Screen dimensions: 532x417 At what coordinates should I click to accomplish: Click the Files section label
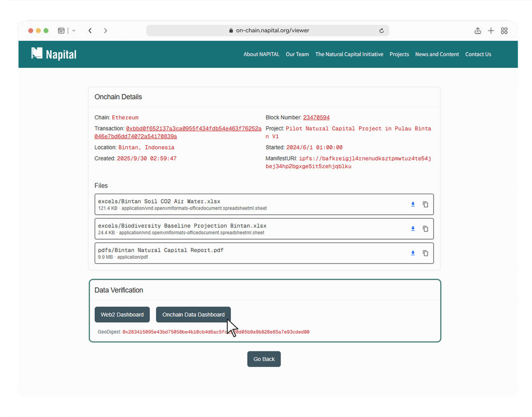coord(101,185)
